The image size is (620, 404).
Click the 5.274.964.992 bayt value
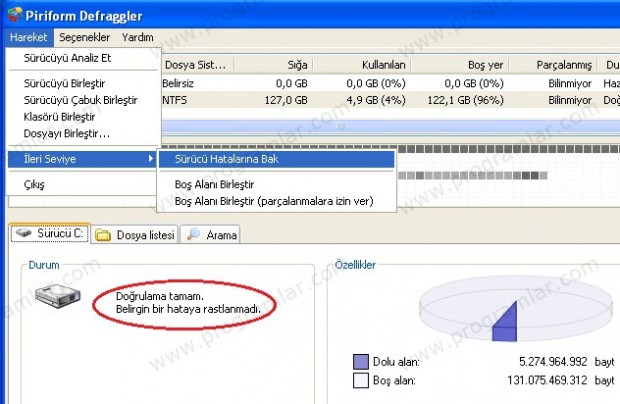pyautogui.click(x=566, y=362)
